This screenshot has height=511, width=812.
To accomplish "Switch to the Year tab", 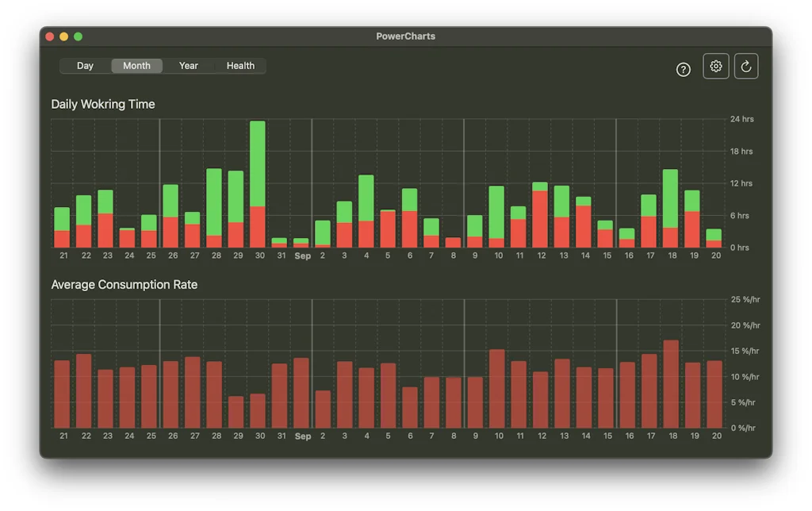I will 188,66.
